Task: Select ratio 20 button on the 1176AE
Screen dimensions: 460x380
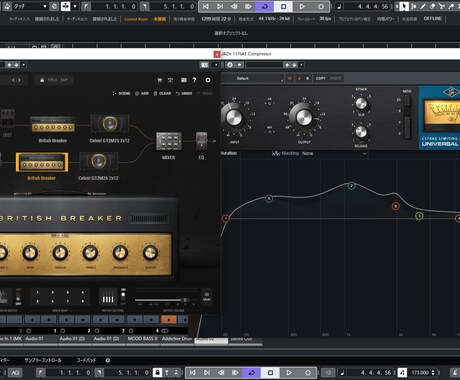Action: 407,100
